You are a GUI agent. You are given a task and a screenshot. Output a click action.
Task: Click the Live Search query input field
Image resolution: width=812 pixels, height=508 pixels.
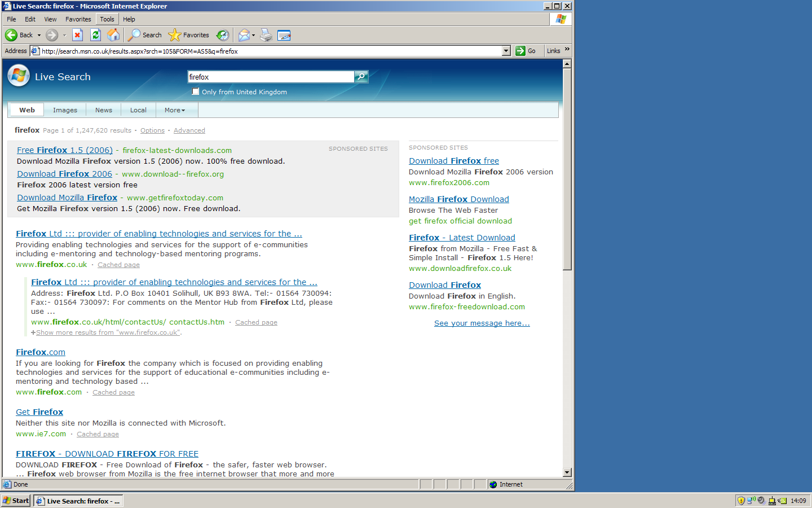271,77
